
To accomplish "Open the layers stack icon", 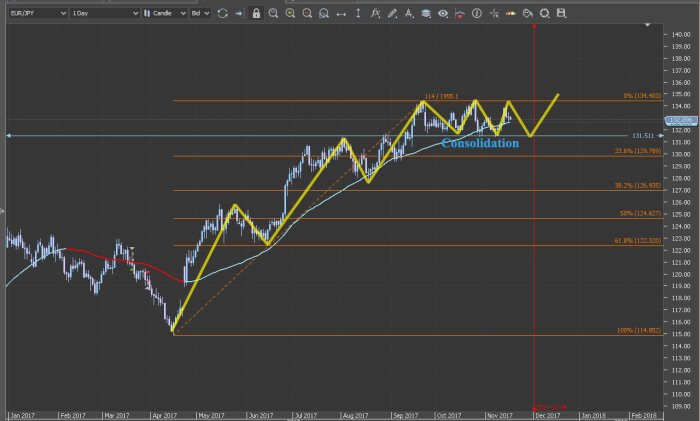I will (x=426, y=13).
